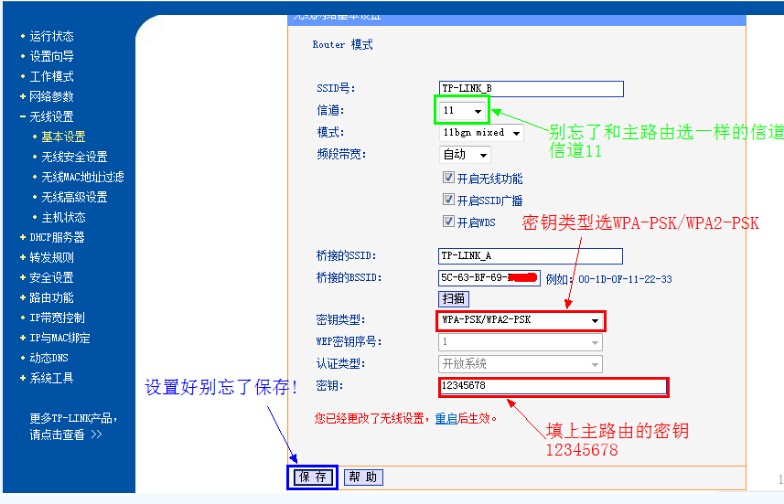Click the 桥接的SSID input field
This screenshot has width=784, height=504.
point(530,256)
